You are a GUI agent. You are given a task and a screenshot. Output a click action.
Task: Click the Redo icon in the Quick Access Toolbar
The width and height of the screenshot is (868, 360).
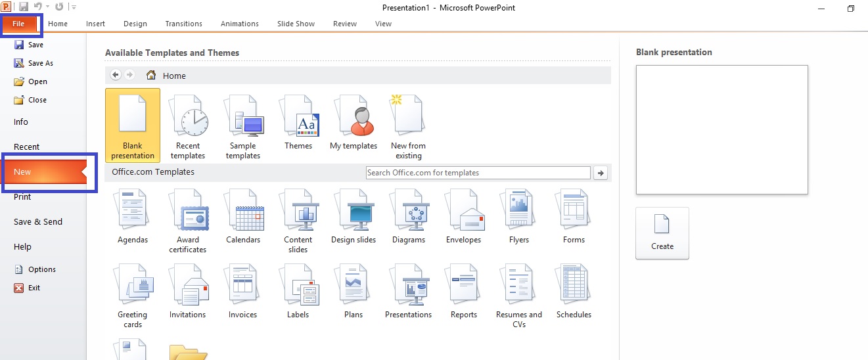[x=60, y=7]
